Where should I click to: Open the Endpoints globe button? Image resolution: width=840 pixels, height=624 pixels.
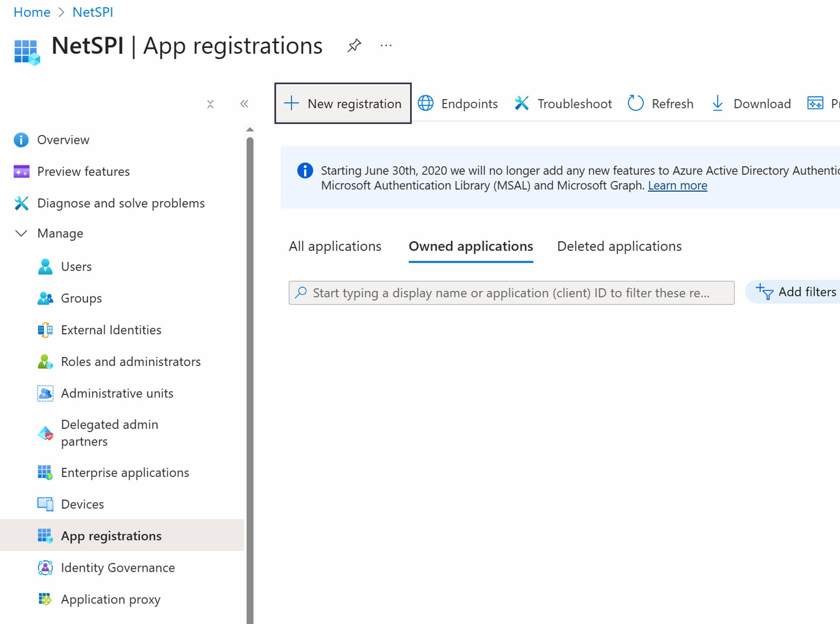(458, 104)
